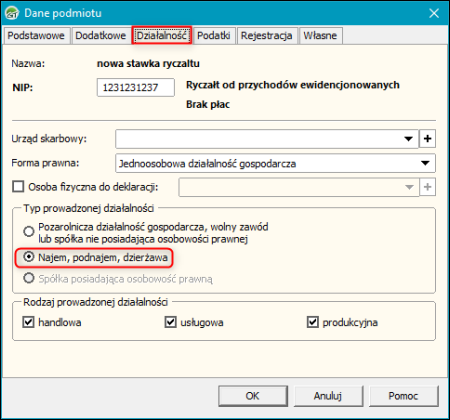Uncheck the produkcyjna checkbox
450x420 pixels.
coord(312,322)
